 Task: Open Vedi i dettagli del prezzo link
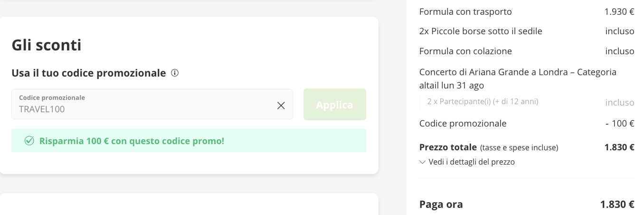(471, 162)
